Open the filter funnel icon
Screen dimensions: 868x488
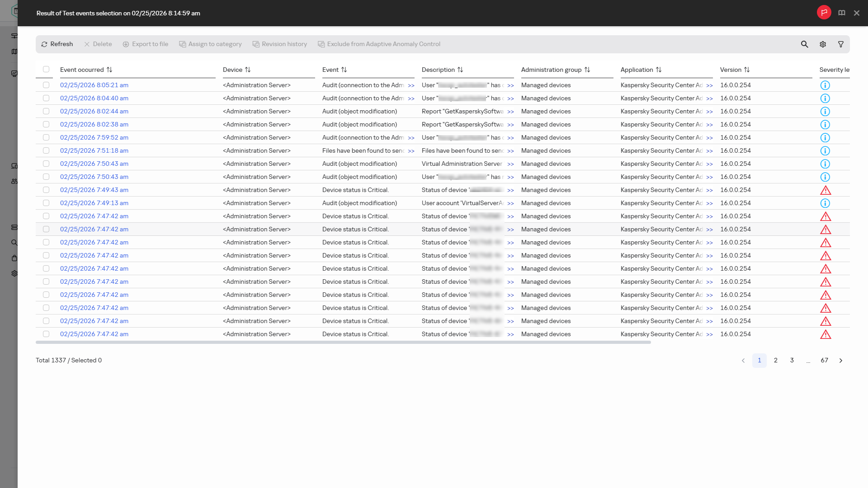coord(841,44)
